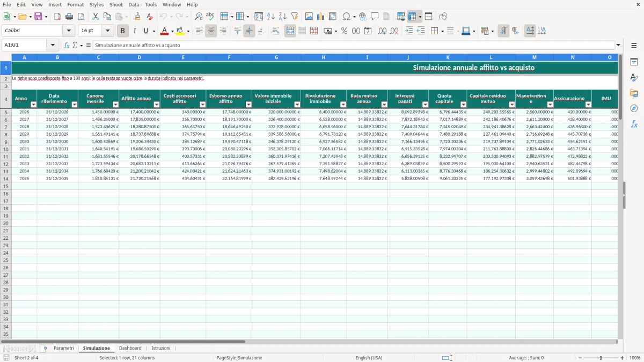This screenshot has height=362, width=644.
Task: Open the Format menu
Action: 76,4
